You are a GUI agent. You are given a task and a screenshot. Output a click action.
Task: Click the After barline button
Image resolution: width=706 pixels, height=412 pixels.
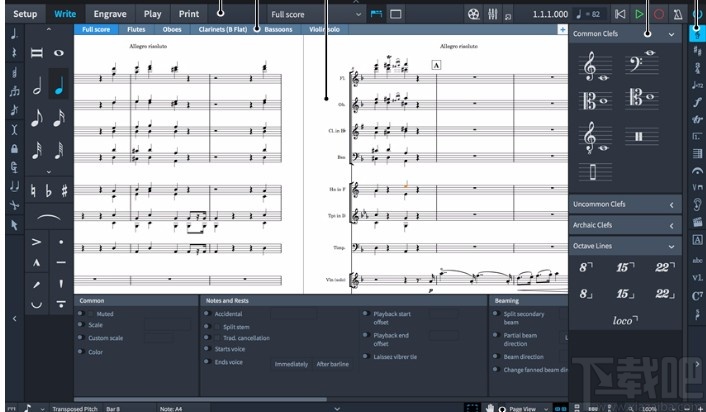tap(333, 364)
